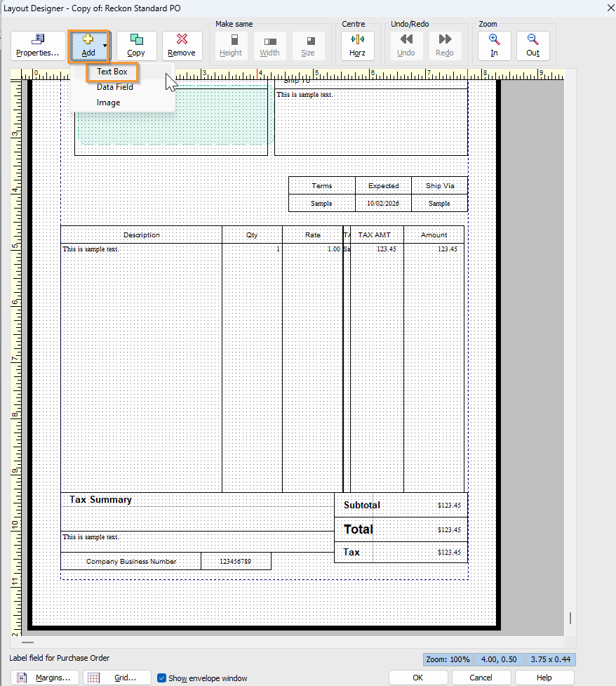Select the Expected label field
Viewport: 616px width, 686px height.
click(x=383, y=186)
